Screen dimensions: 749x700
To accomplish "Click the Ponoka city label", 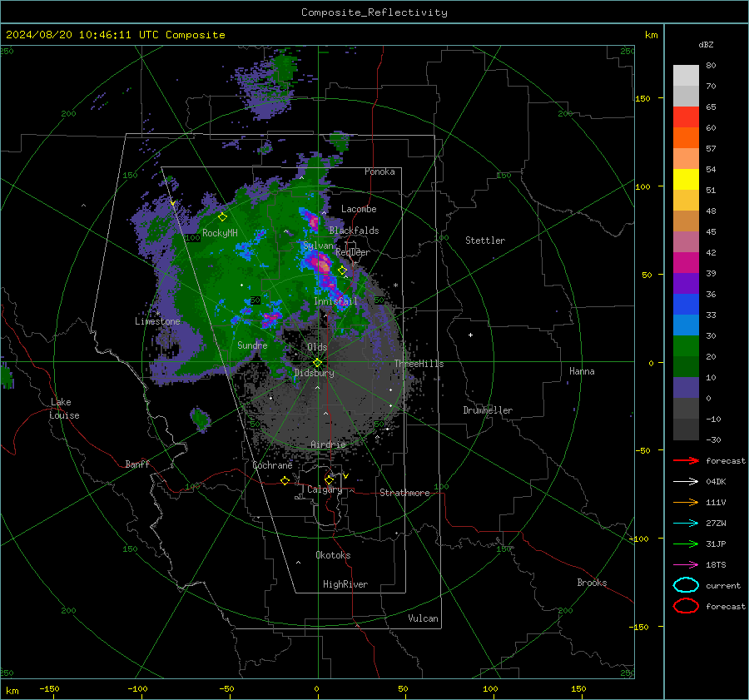I will click(379, 171).
